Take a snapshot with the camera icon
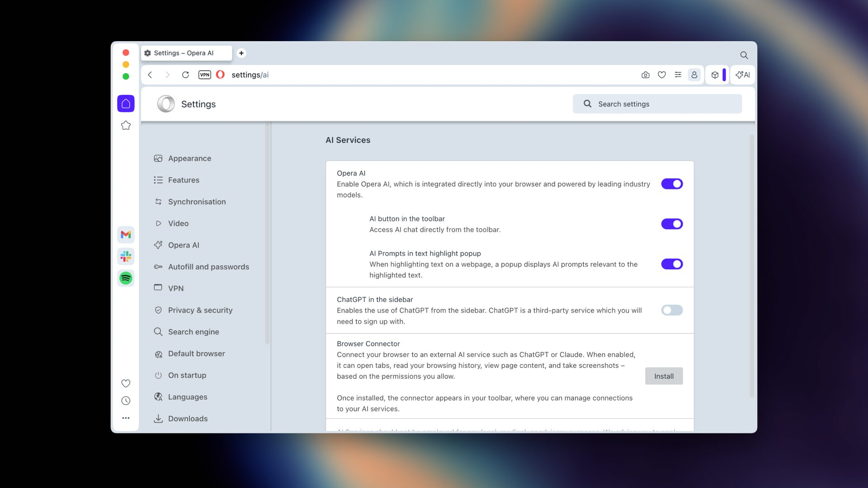 646,75
